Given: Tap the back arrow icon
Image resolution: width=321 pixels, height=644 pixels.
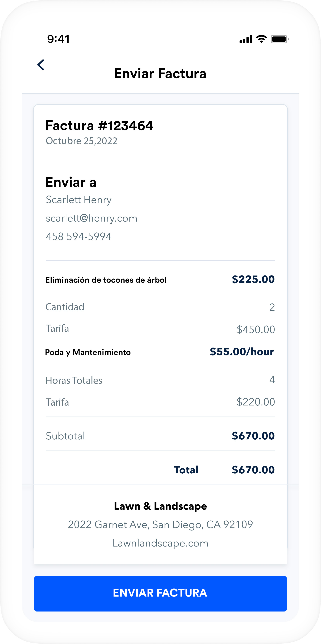Looking at the screenshot, I should (41, 65).
